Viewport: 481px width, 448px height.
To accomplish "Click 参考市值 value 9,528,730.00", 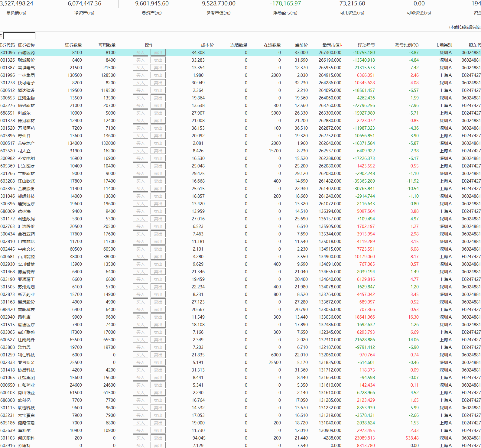I will tap(219, 4).
